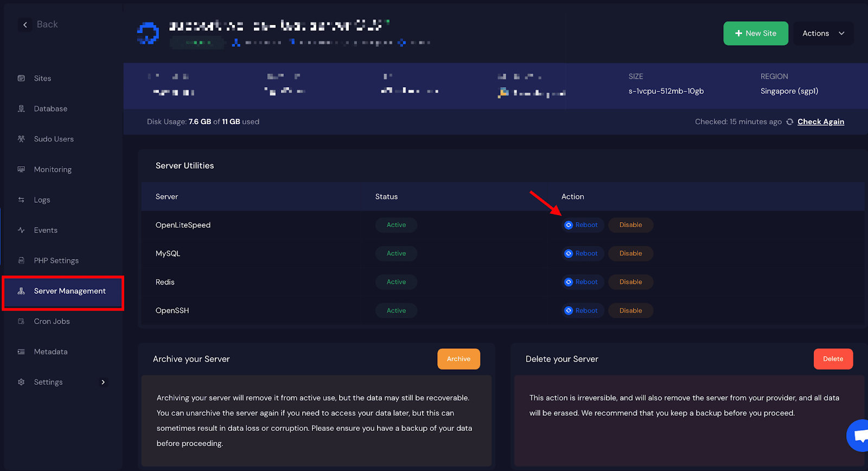Click the Server Management sidebar icon
The width and height of the screenshot is (868, 471).
[x=21, y=291]
